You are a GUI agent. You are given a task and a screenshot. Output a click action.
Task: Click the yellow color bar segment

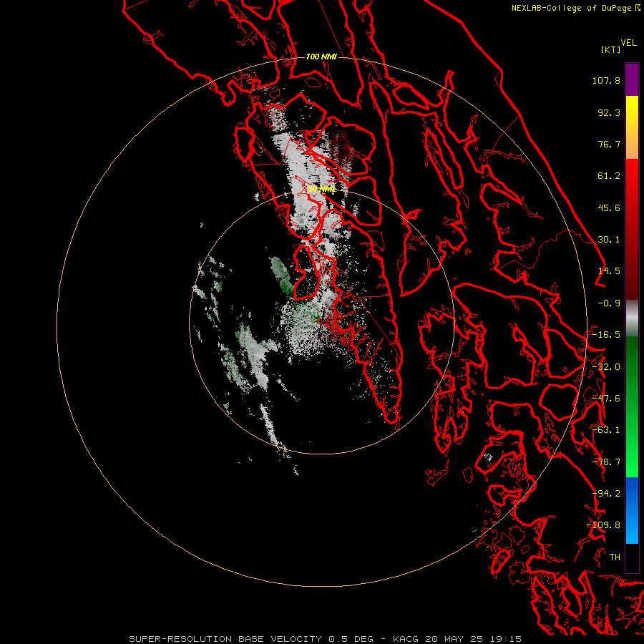tap(632, 127)
